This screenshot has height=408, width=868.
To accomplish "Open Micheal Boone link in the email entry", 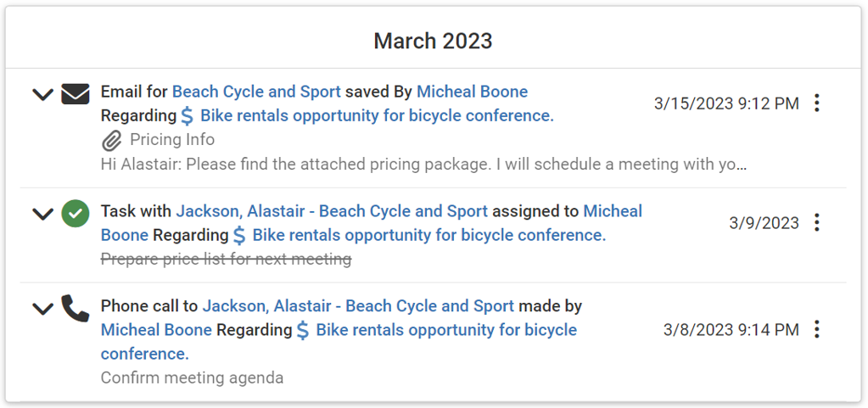I will 472,92.
